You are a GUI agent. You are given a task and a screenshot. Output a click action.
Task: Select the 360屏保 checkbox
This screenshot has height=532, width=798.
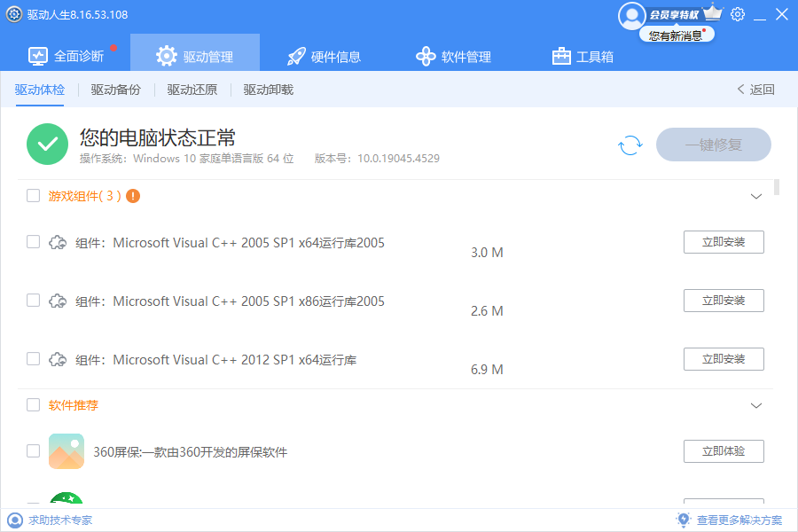[33, 451]
